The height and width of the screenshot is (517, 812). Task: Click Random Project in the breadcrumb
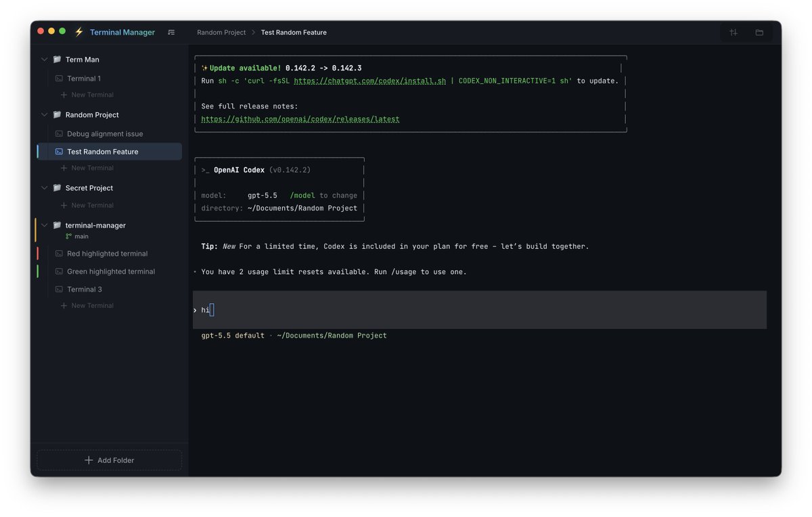[221, 32]
